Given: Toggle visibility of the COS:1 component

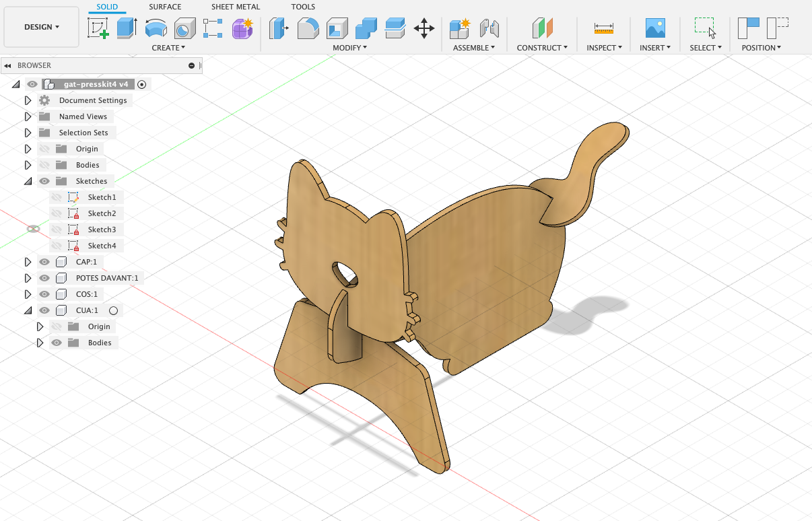Looking at the screenshot, I should [44, 293].
